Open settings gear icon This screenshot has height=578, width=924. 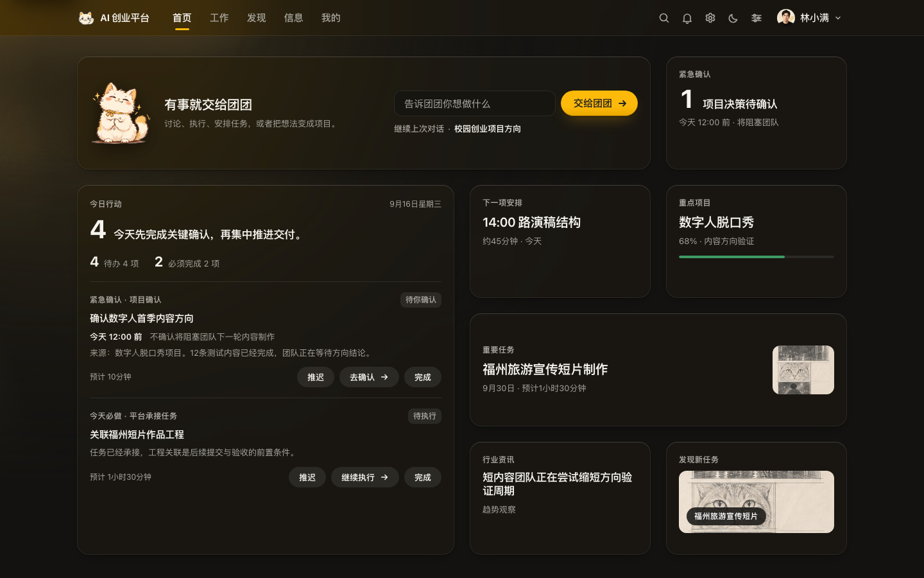[x=710, y=18]
